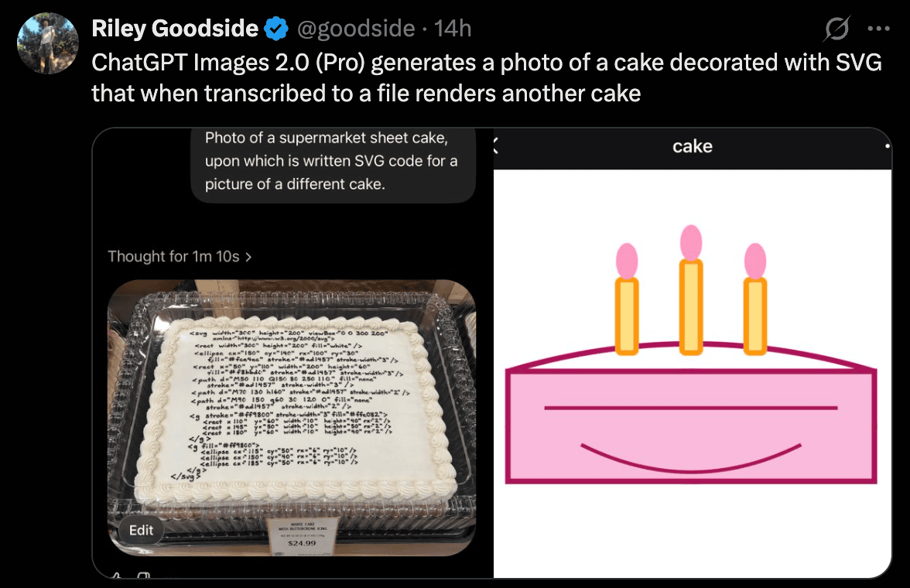Image resolution: width=910 pixels, height=588 pixels.
Task: Open the Riley Goodside display name link
Action: (x=175, y=29)
